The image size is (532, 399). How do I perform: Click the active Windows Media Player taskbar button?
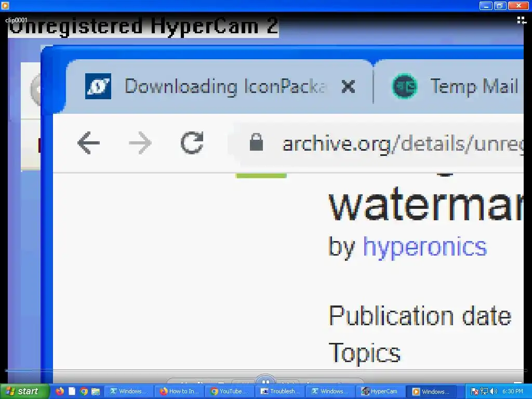432,392
